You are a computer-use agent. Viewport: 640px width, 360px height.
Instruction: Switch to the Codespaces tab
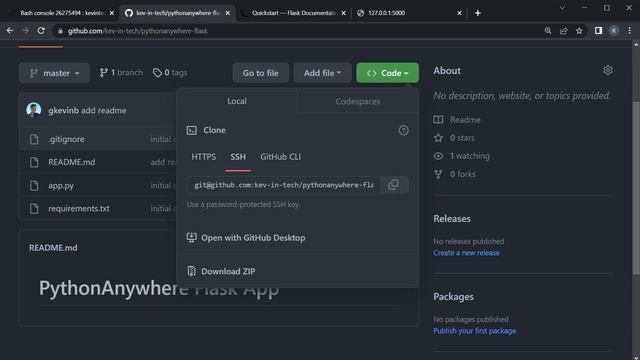pos(358,101)
